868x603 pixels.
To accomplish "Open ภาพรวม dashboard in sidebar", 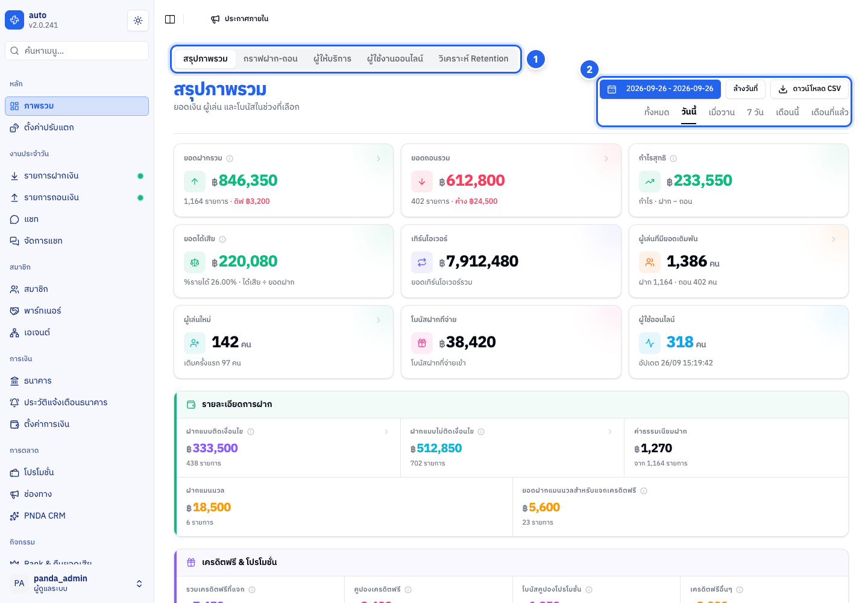I will tap(77, 106).
